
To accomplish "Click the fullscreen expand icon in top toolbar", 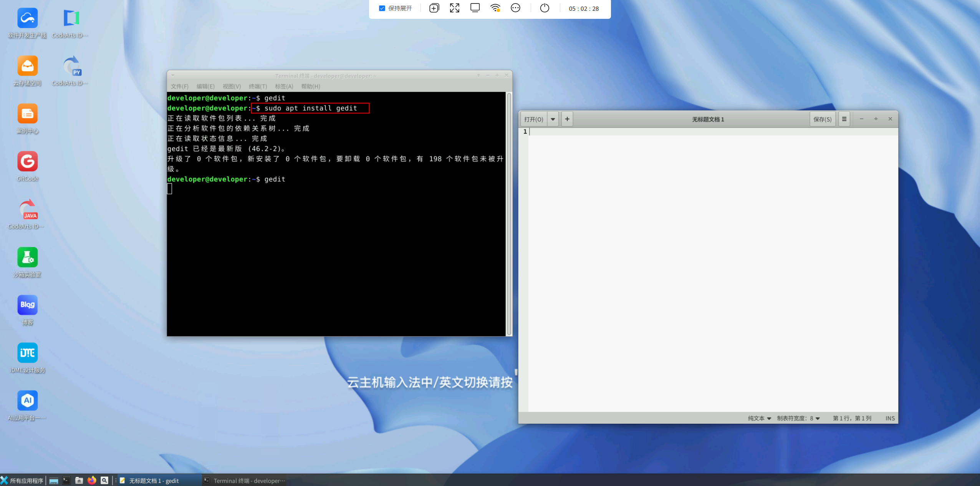I will [x=454, y=8].
